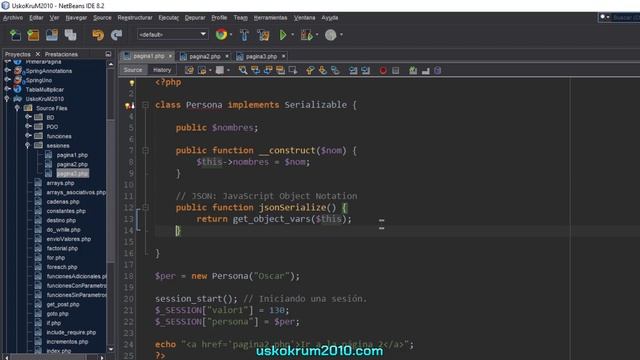Open the Run Project dropdown arrow

[292, 35]
